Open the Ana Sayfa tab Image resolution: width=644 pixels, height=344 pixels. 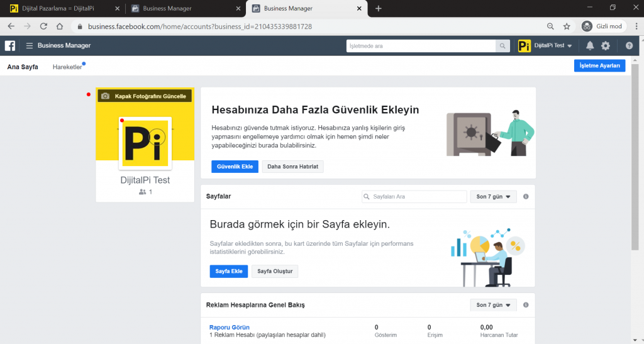(23, 67)
